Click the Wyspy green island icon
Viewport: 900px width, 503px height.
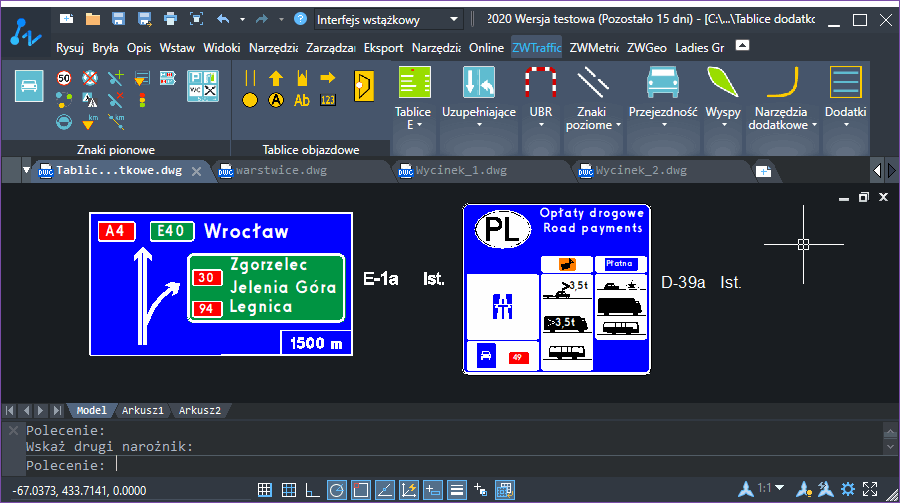tap(723, 83)
